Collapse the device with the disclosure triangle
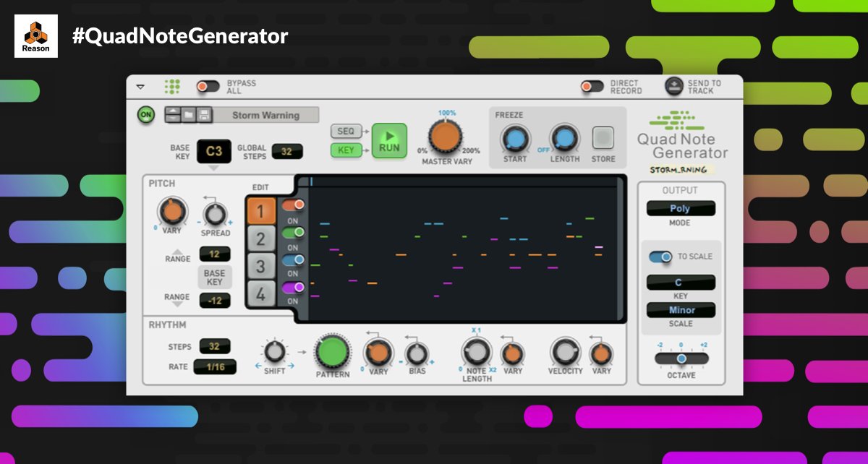Image resolution: width=868 pixels, height=464 pixels. coord(142,85)
